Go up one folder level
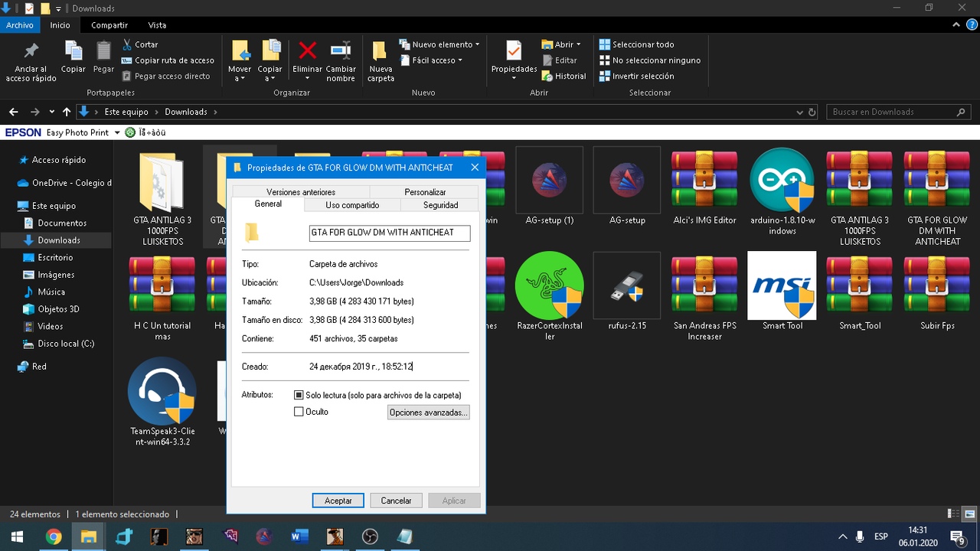The width and height of the screenshot is (980, 551). coord(67,112)
